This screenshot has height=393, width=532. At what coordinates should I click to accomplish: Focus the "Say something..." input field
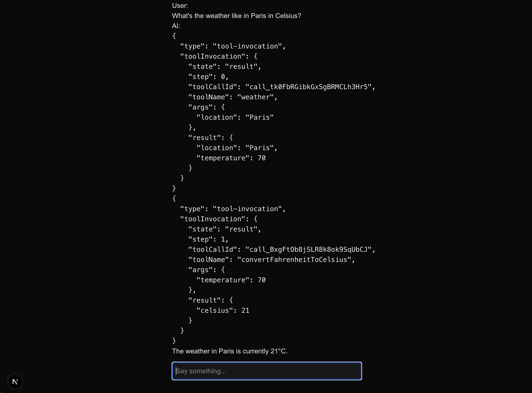[267, 371]
